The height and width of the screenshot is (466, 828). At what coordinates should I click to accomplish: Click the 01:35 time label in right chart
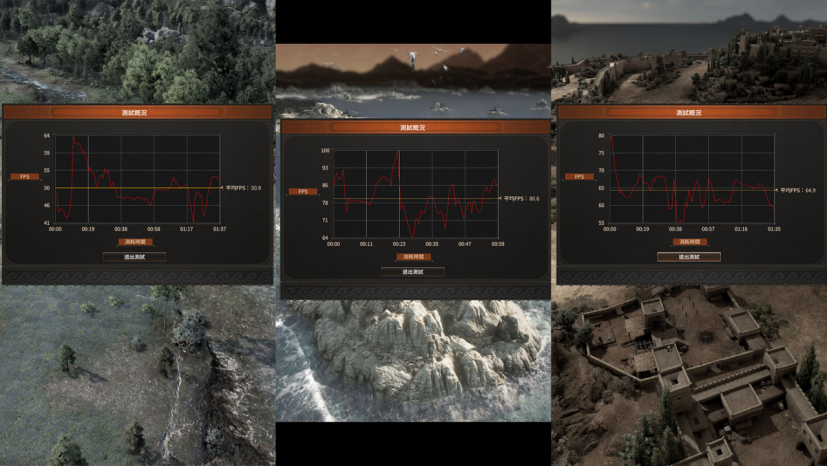point(774,229)
